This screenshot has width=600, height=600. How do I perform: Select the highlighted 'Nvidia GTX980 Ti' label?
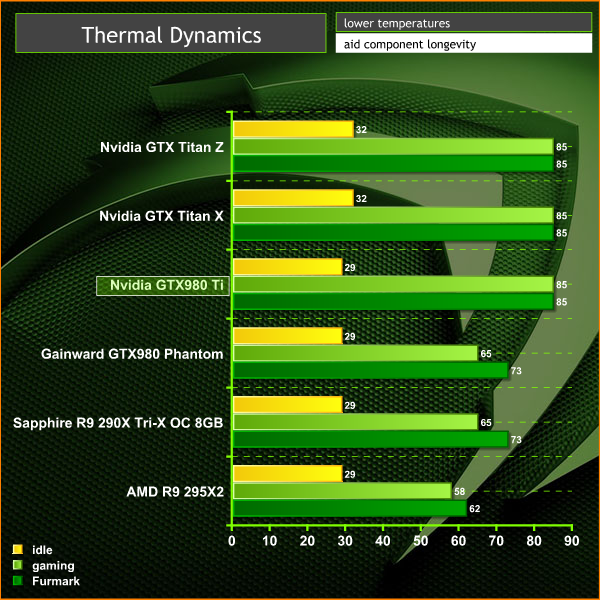163,285
